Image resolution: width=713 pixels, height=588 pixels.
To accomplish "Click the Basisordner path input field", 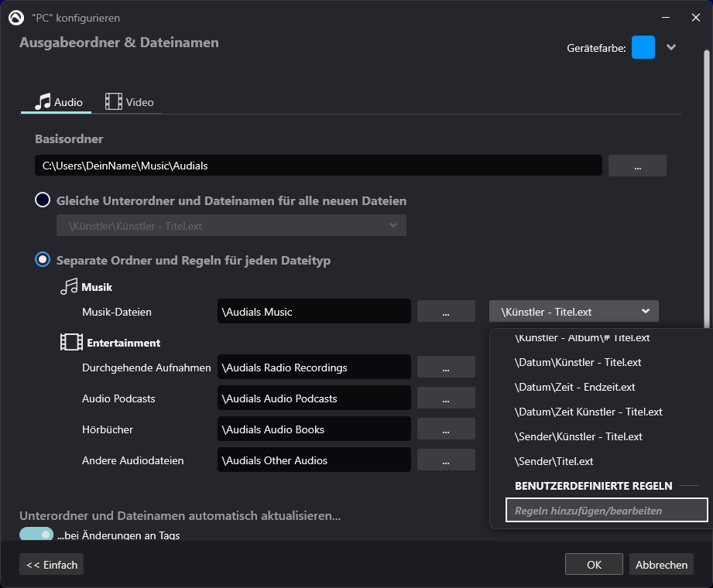I will pos(317,166).
